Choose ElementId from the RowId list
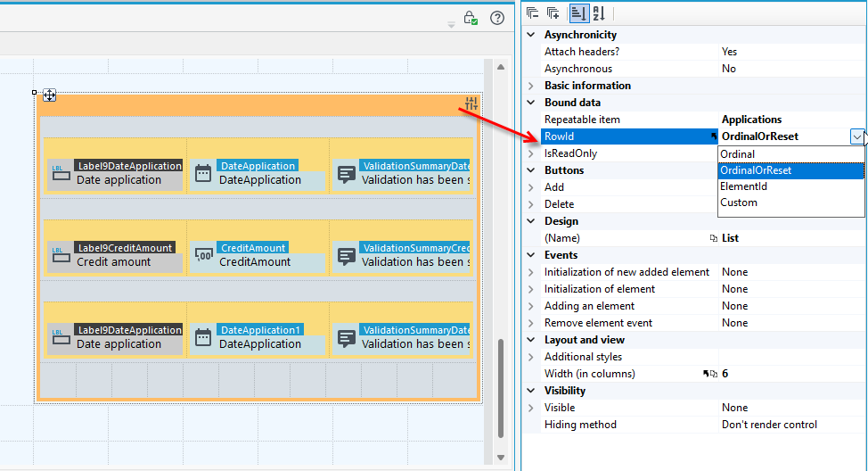The height and width of the screenshot is (471, 868). (x=791, y=186)
